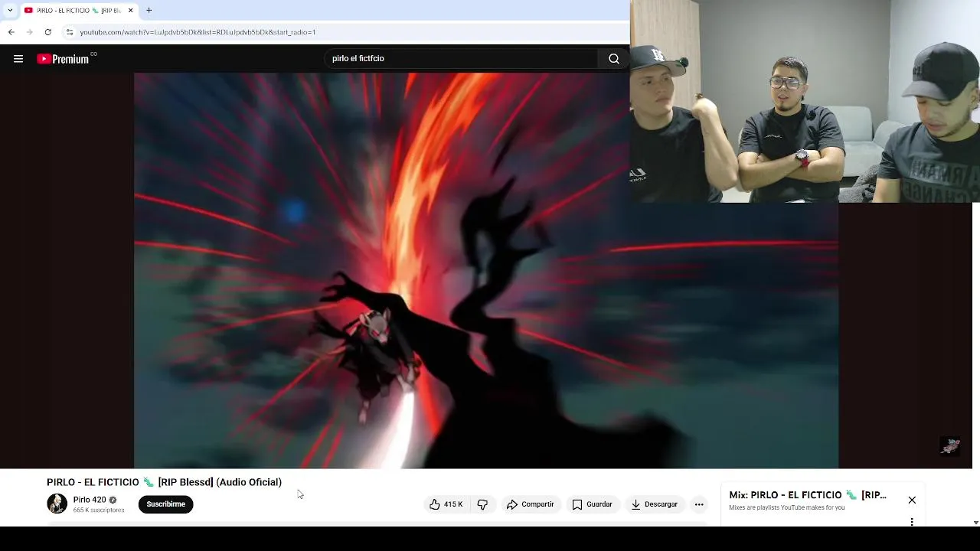Click 'Mixes are playlists YouTube makes for you'
Viewport: 980px width, 551px height.
tap(787, 507)
